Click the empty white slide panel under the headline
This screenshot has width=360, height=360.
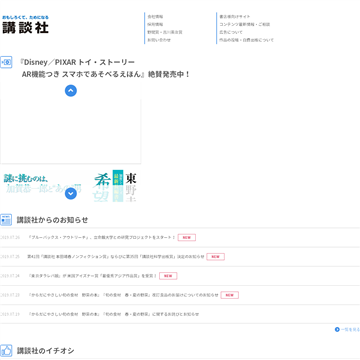click(70, 130)
